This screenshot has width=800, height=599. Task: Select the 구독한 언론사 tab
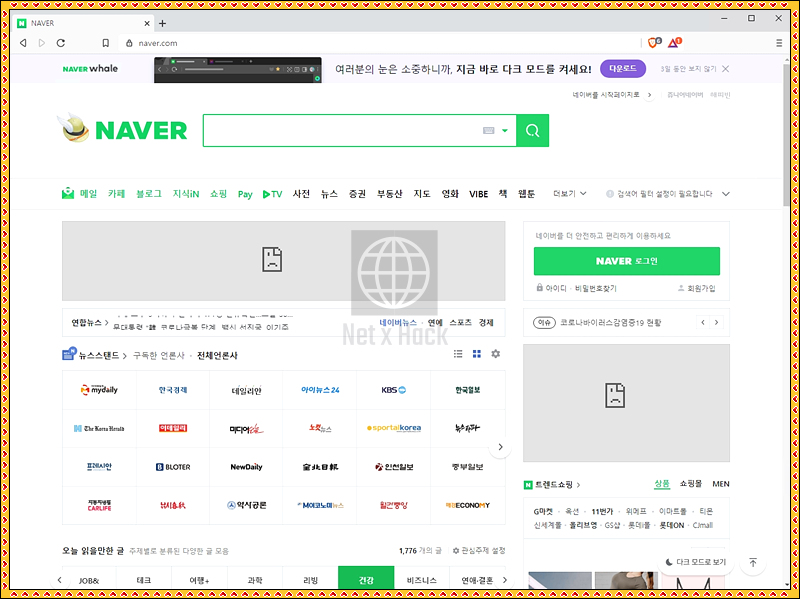(x=158, y=356)
